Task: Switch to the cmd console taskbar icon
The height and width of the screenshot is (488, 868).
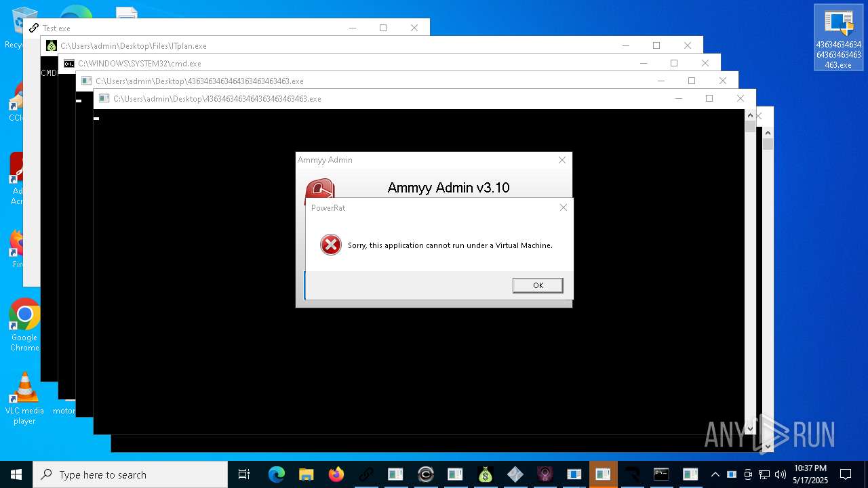Action: 661,474
